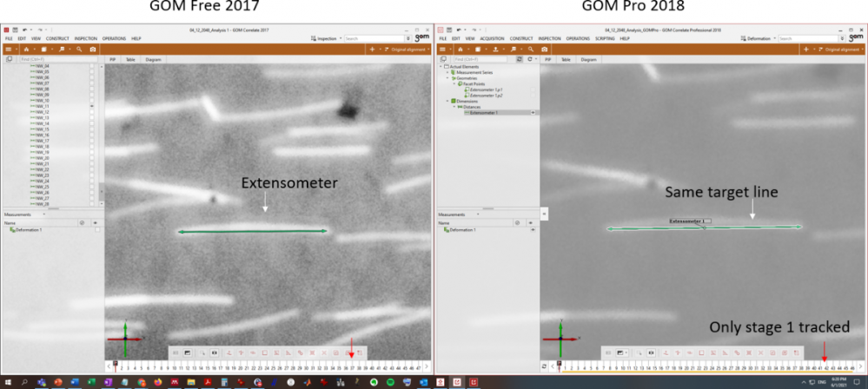
Task: Collapse the Dimensions tree node
Action: 447,101
